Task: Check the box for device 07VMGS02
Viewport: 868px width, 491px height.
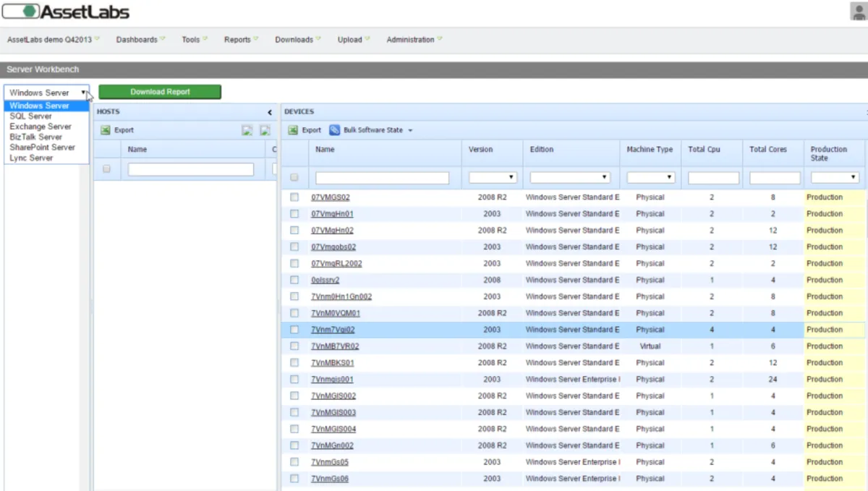Action: click(294, 197)
